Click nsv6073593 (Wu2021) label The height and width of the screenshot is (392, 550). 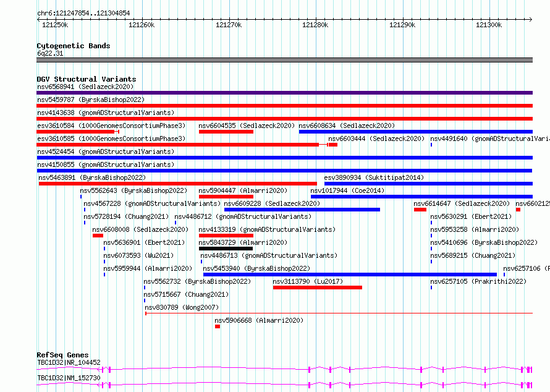pyautogui.click(x=138, y=255)
